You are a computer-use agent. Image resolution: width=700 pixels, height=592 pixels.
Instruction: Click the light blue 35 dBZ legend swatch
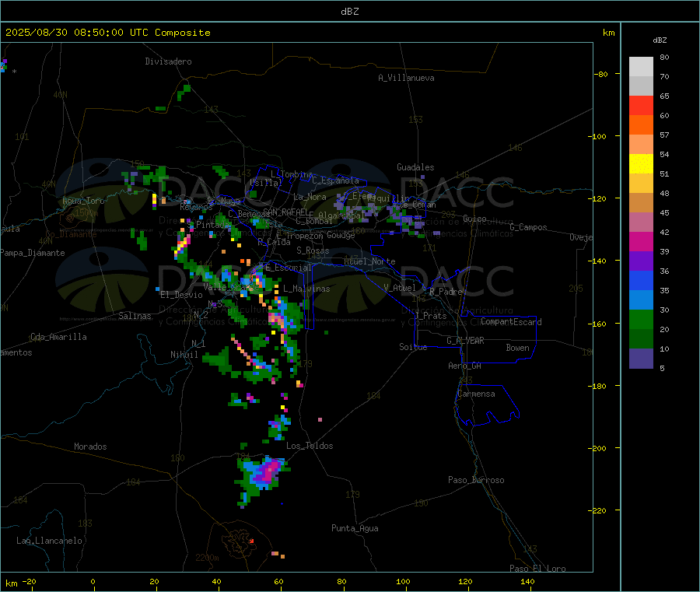[x=641, y=300]
